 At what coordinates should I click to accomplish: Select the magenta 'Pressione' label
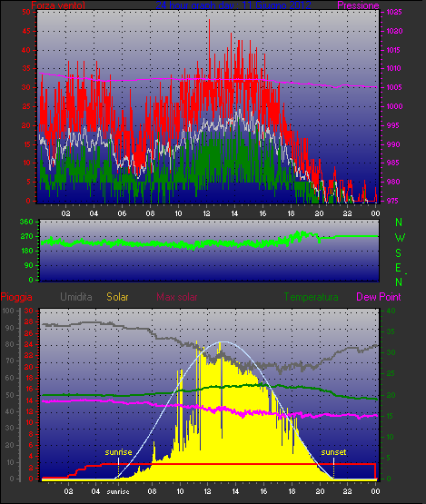coord(358,5)
